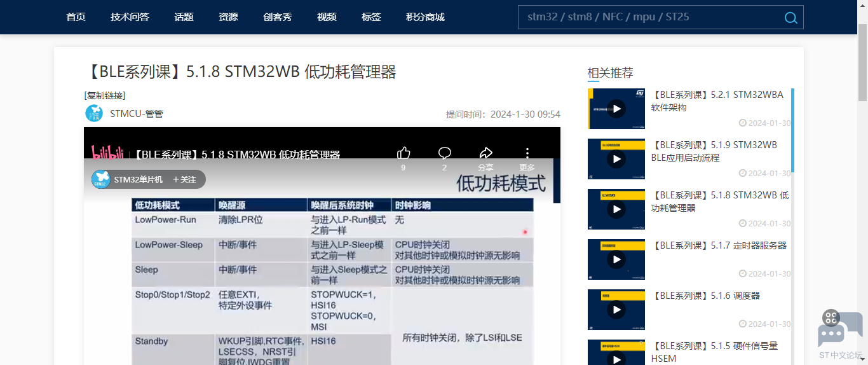This screenshot has height=365, width=868.
Task: Open 话题 navigation item
Action: [184, 17]
